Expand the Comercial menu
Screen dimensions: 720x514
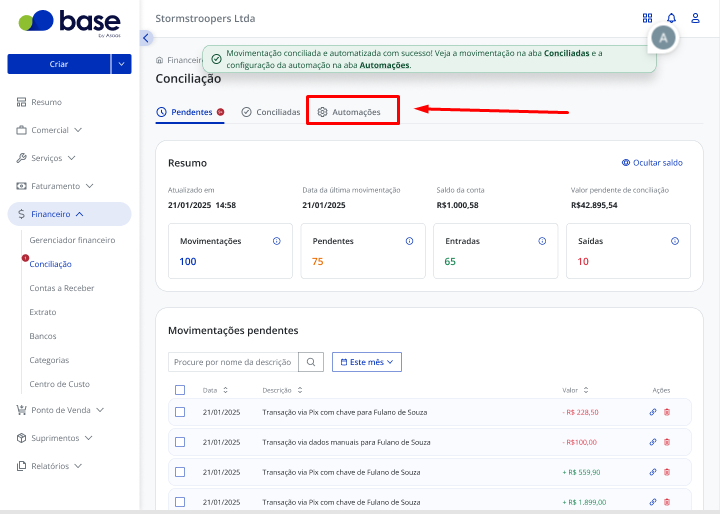click(49, 130)
